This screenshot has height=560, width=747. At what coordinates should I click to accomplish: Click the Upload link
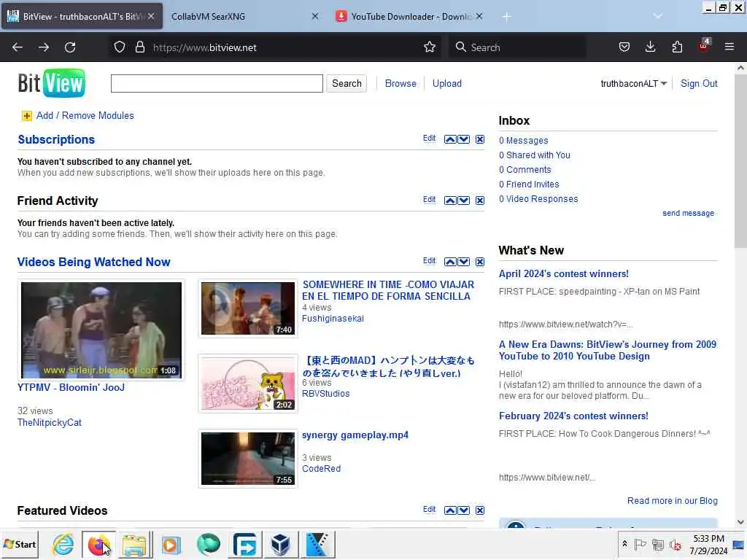[447, 83]
